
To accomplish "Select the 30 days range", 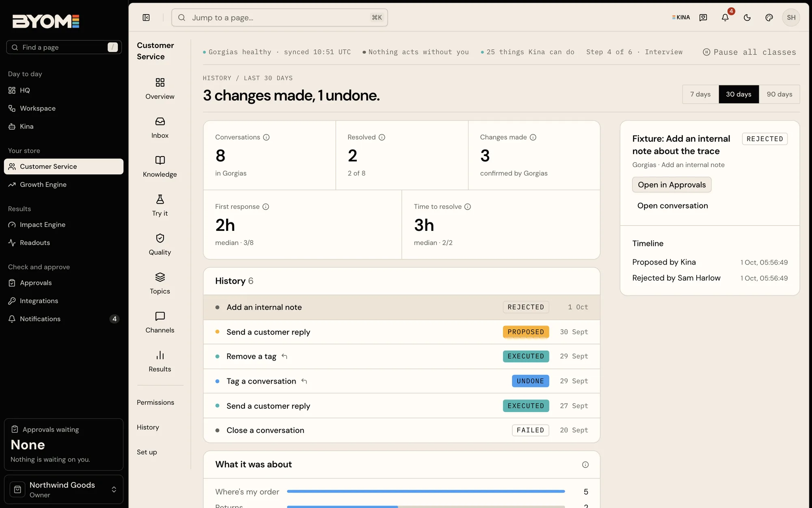I will (739, 94).
